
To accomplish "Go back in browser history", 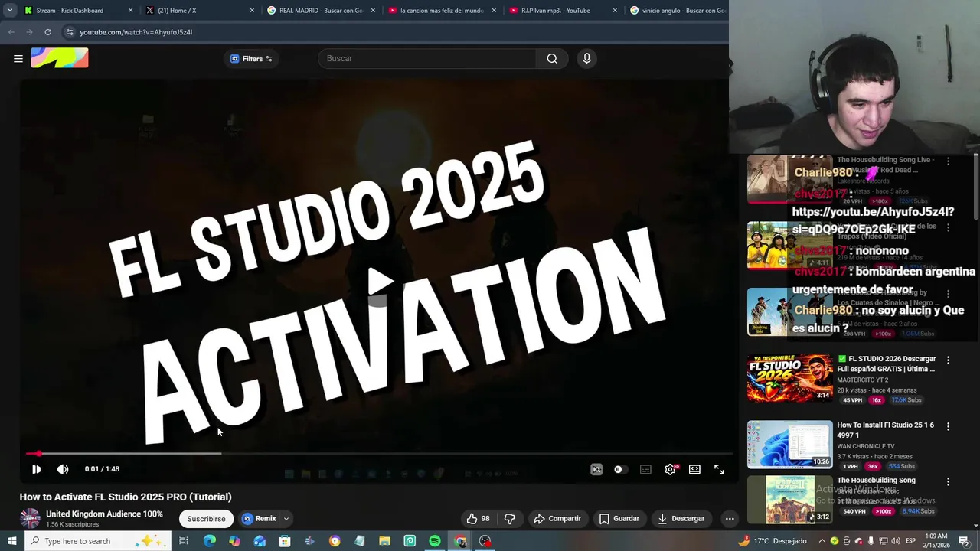I will tap(11, 32).
